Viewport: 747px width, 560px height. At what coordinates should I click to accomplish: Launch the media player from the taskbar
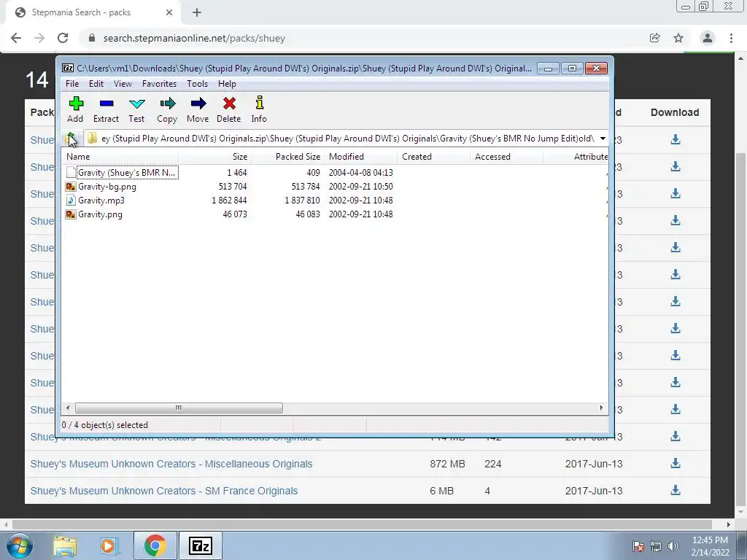pos(108,545)
